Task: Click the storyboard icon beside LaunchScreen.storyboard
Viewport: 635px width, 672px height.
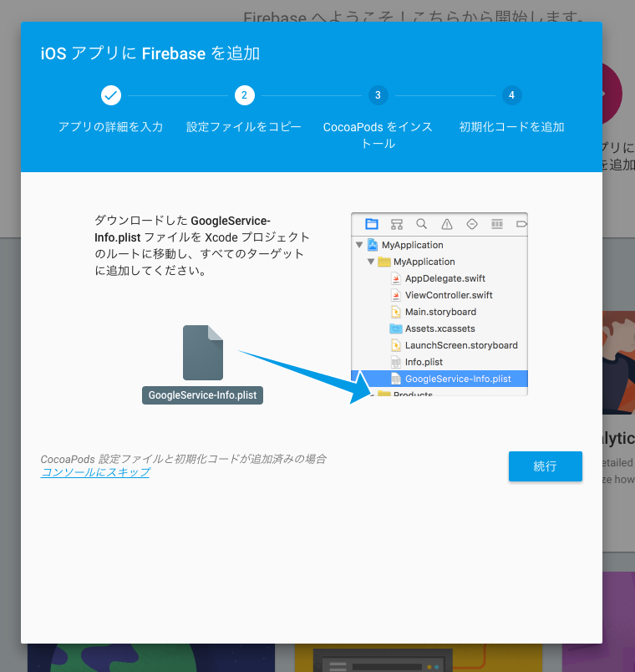Action: (396, 345)
